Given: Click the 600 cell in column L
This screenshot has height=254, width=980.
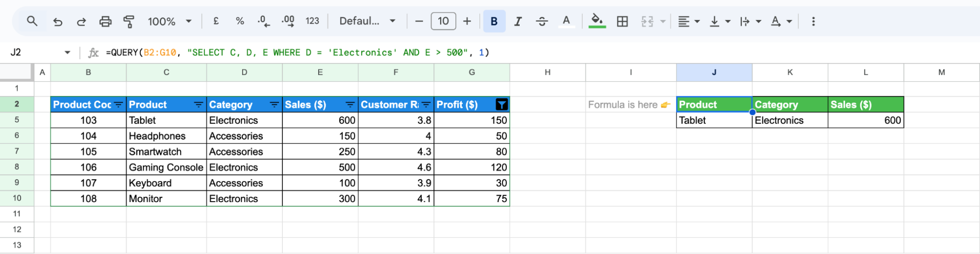Looking at the screenshot, I should (866, 120).
